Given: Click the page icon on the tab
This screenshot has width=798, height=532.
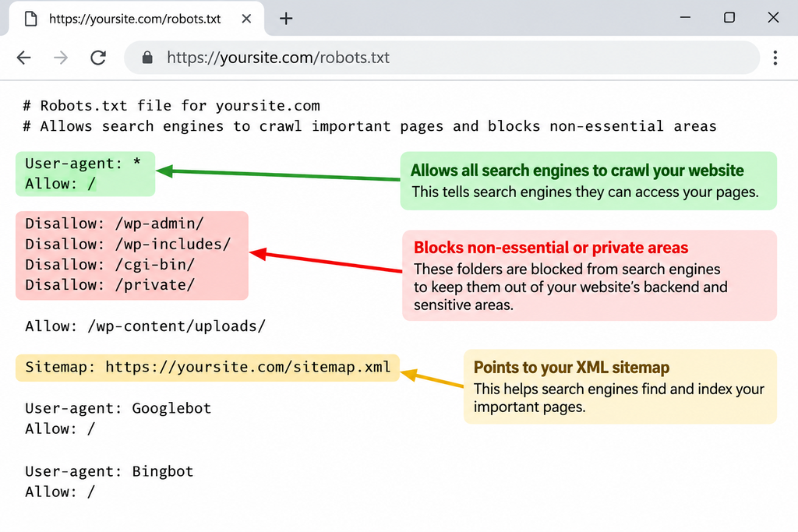Looking at the screenshot, I should [31, 19].
